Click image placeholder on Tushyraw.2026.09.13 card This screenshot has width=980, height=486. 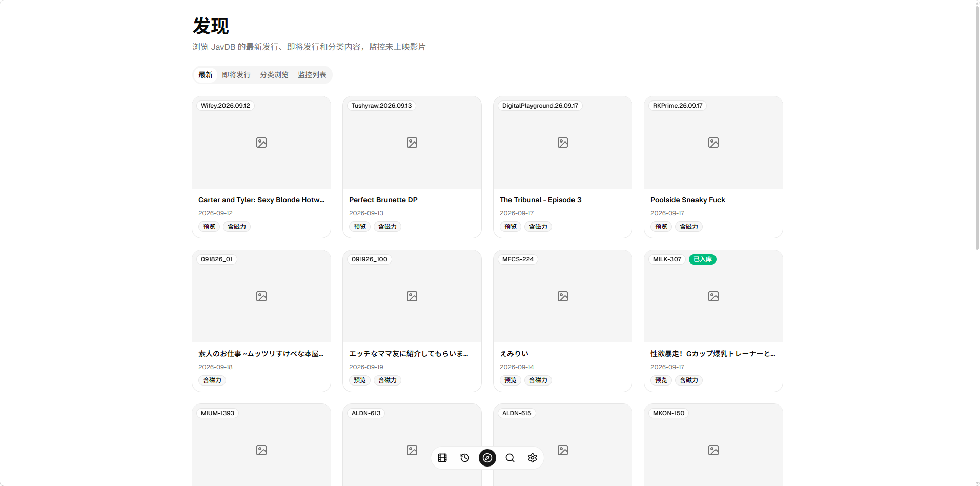(x=412, y=143)
